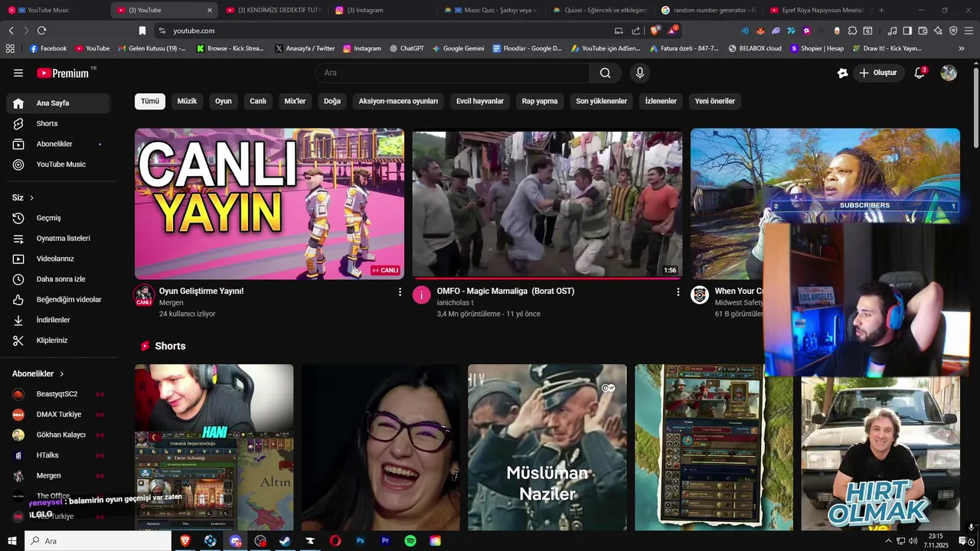Select the Mix'ler filter chip
The image size is (980, 551).
coord(295,101)
